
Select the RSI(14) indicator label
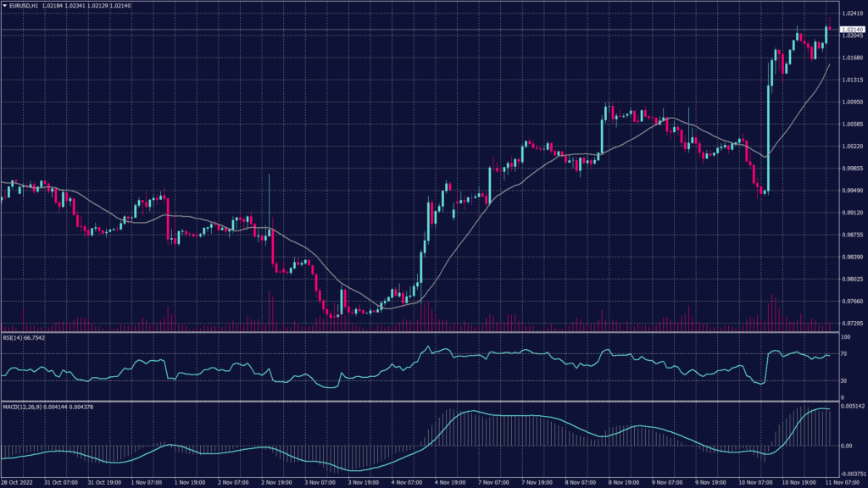(23, 337)
